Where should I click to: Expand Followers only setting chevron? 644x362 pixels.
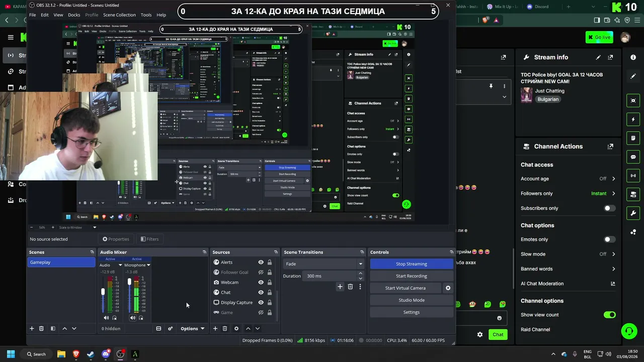point(613,194)
